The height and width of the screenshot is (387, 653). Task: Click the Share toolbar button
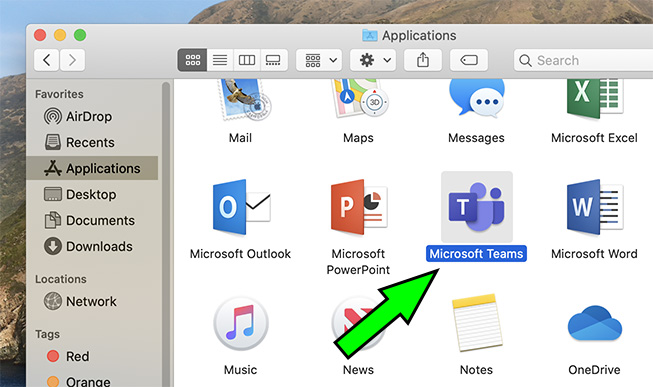point(423,60)
